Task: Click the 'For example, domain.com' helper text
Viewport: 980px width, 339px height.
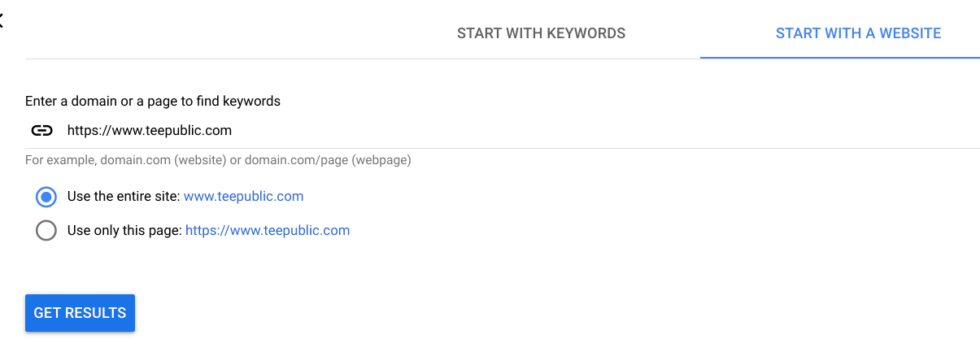Action: (x=218, y=160)
